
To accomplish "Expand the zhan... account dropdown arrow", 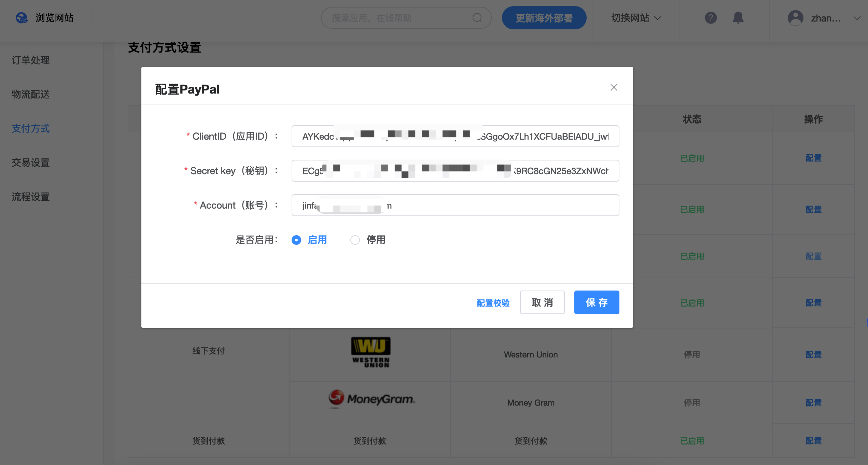I will point(857,18).
